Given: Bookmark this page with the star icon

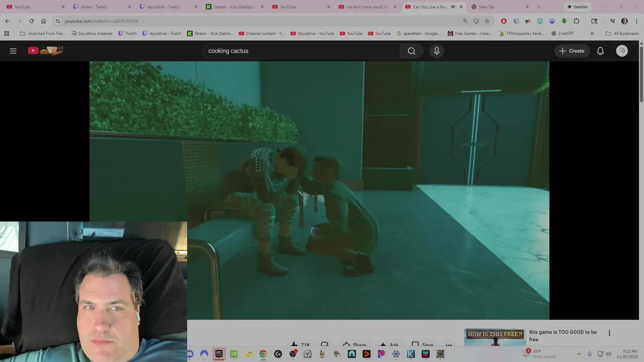Looking at the screenshot, I should (x=487, y=21).
